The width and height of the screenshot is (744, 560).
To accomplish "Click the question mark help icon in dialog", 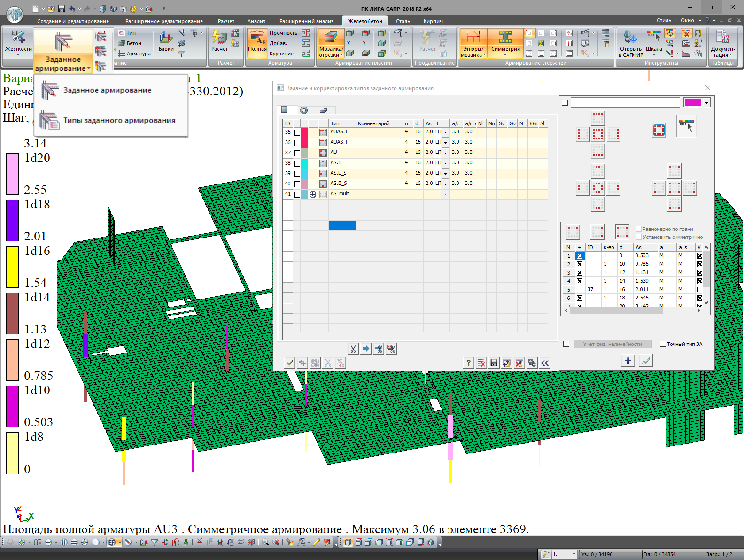I will click(x=468, y=363).
